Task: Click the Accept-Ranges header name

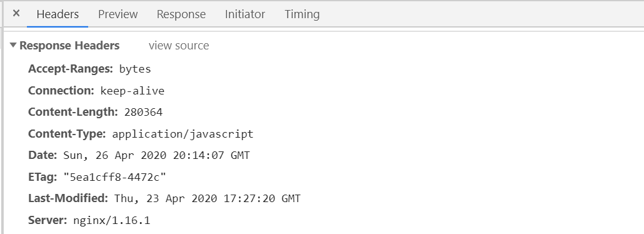Action: [x=71, y=69]
